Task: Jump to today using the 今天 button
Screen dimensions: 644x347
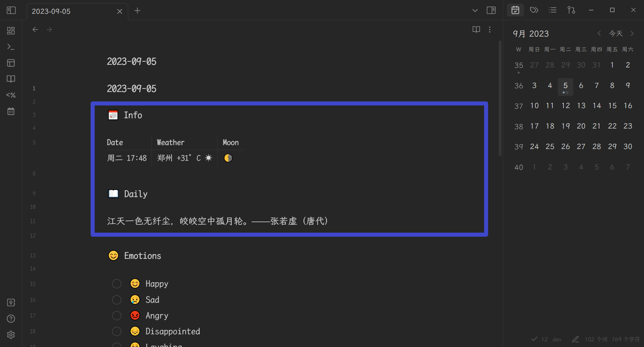Action: pos(616,33)
